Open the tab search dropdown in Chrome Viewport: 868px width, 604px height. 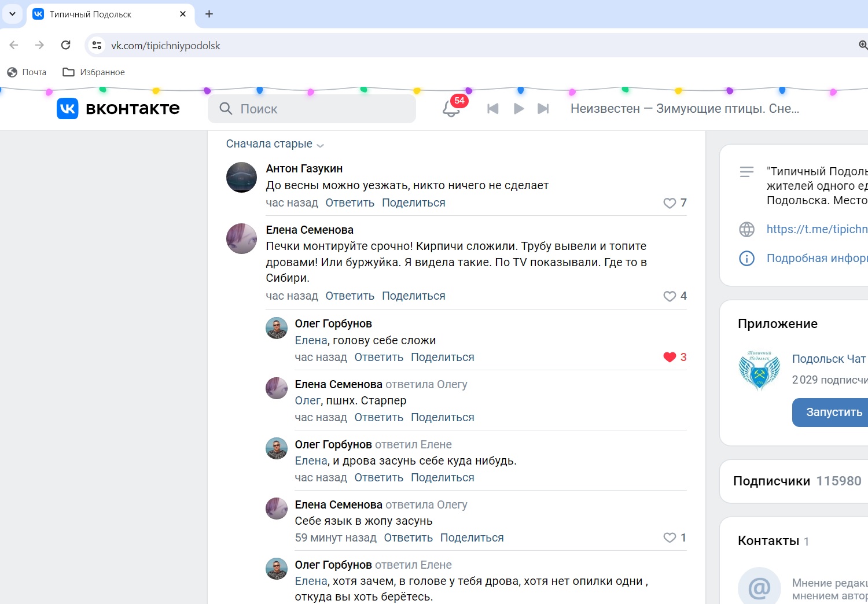[x=12, y=14]
